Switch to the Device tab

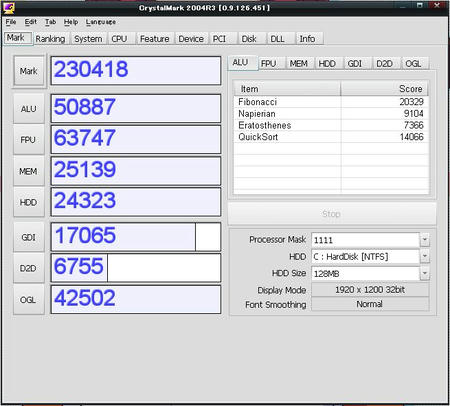tap(191, 39)
